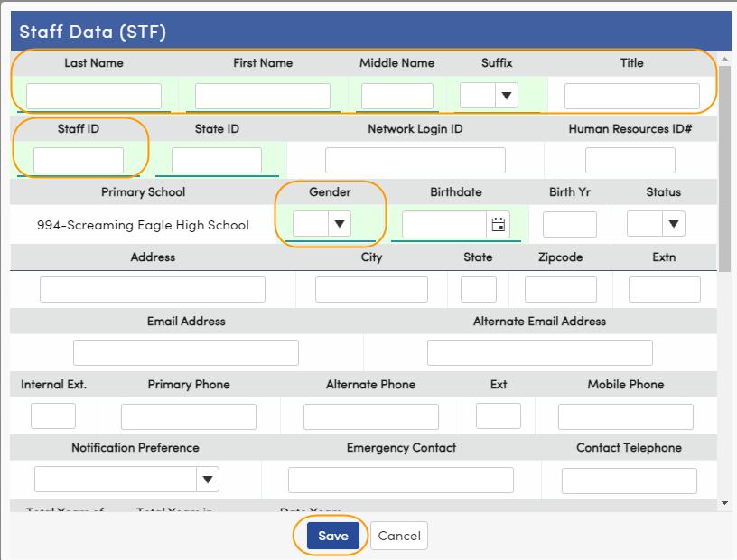
Task: Click the Network Login ID field
Action: 415,160
